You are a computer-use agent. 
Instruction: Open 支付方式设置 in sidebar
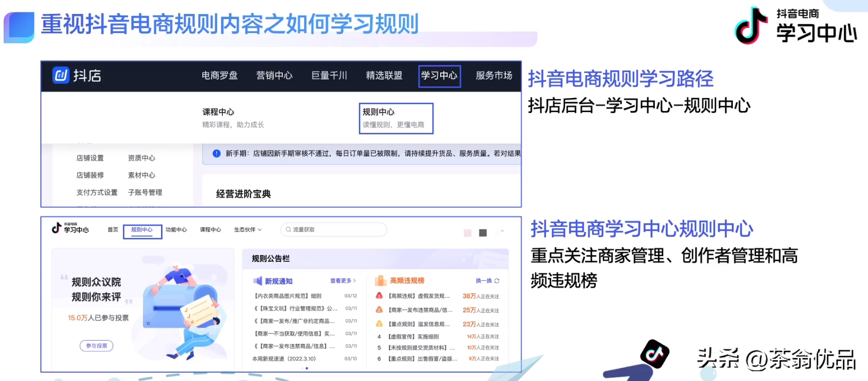(x=97, y=192)
